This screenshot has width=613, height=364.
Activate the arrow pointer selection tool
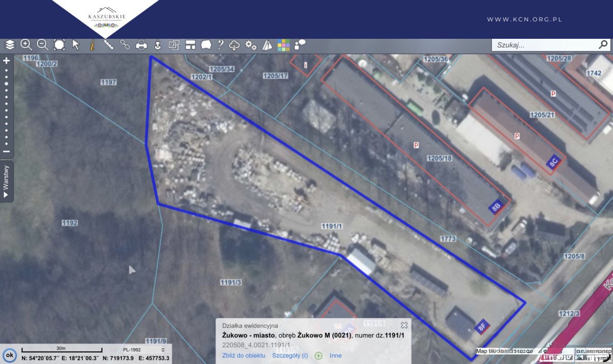(x=76, y=45)
